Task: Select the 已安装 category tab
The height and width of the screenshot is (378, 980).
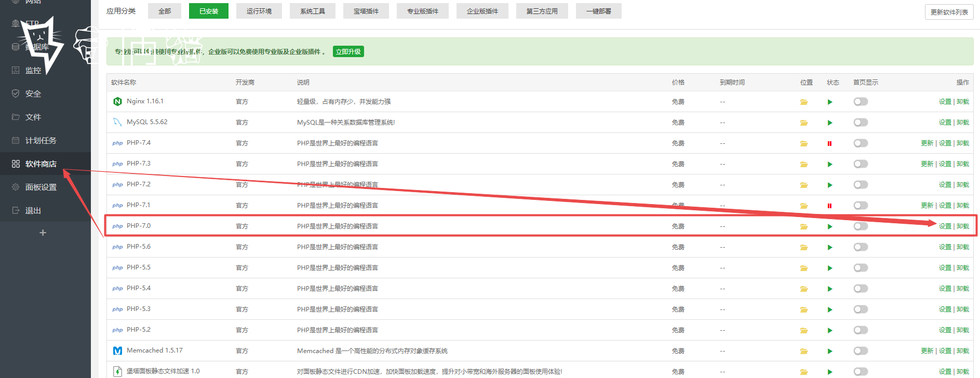Action: [x=209, y=11]
